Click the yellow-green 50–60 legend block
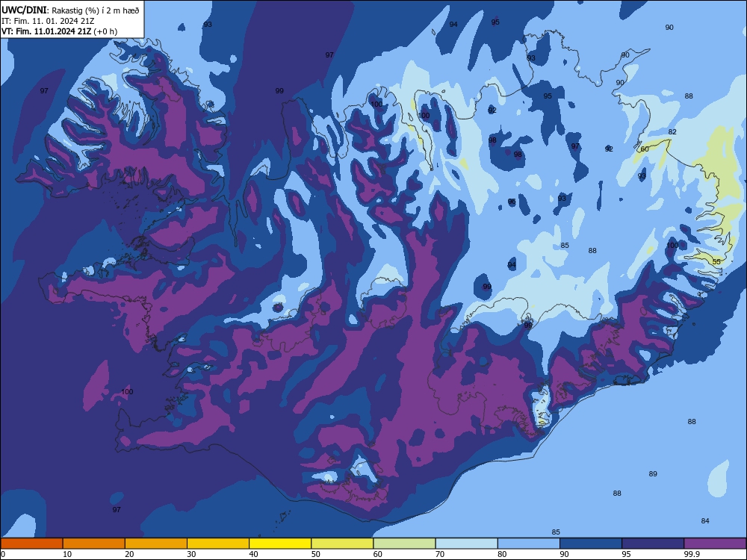Image resolution: width=747 pixels, height=560 pixels. 343,544
